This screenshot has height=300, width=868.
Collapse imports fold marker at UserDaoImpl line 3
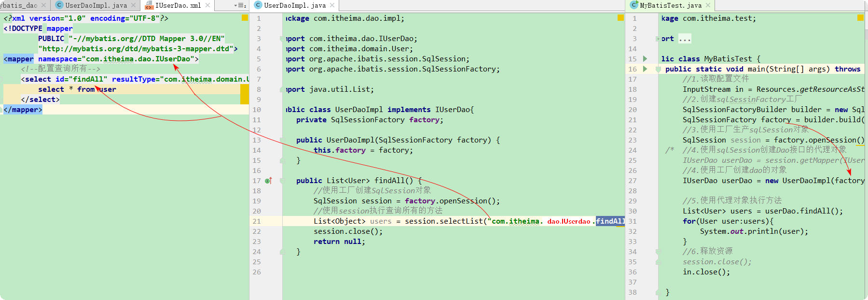pos(283,39)
